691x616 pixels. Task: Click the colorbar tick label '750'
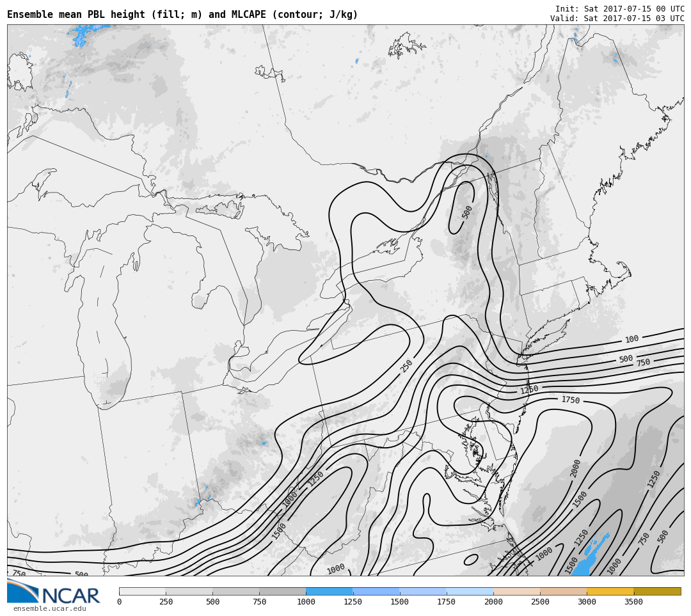point(259,602)
